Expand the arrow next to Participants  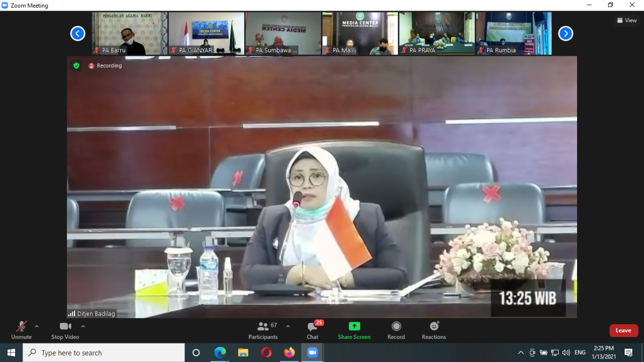pyautogui.click(x=288, y=326)
